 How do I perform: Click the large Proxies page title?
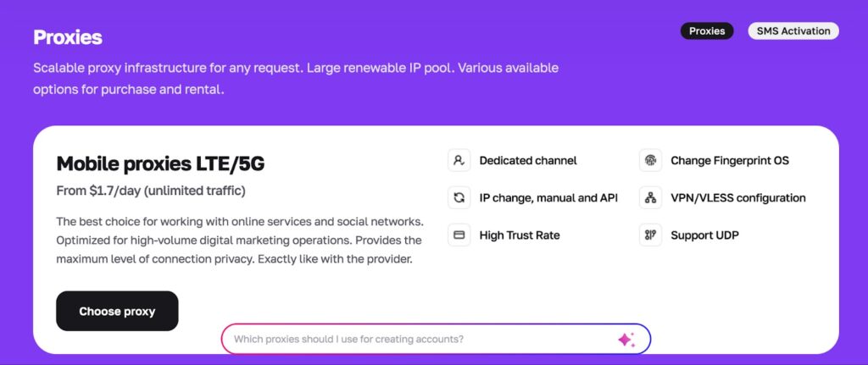tap(68, 37)
